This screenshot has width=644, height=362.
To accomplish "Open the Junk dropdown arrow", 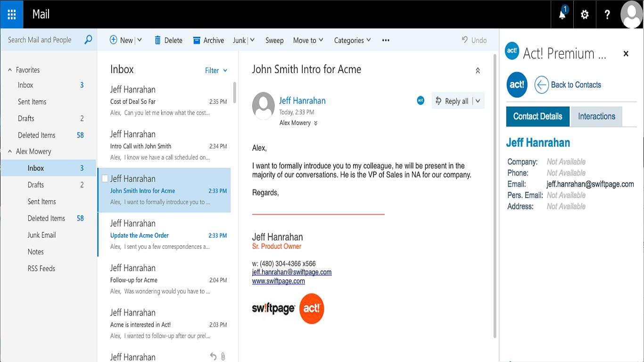I will pos(252,40).
